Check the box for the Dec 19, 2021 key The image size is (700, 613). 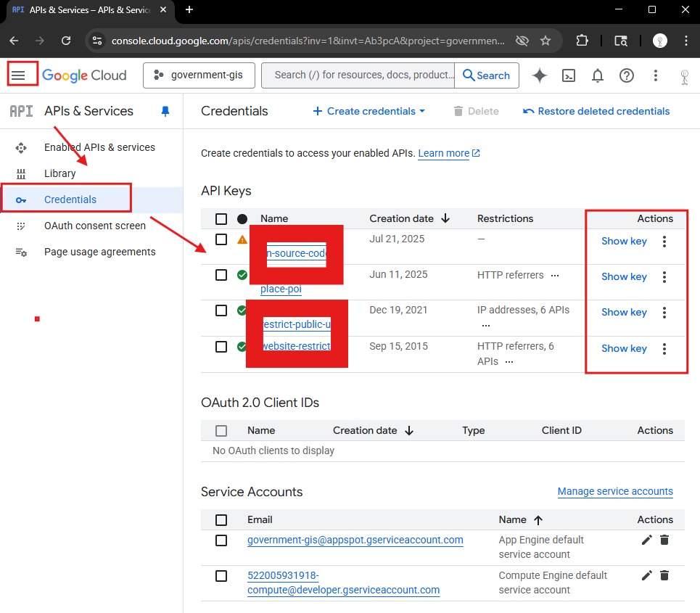(x=221, y=310)
